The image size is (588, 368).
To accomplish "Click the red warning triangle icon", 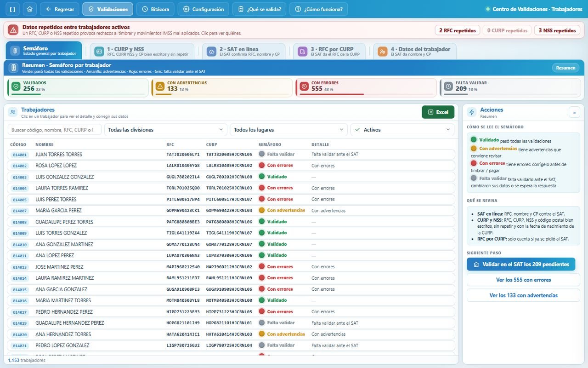I will (x=13, y=30).
